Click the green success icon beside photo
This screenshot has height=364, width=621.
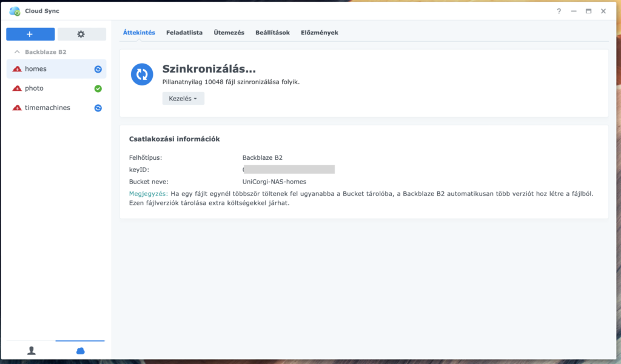pyautogui.click(x=97, y=88)
